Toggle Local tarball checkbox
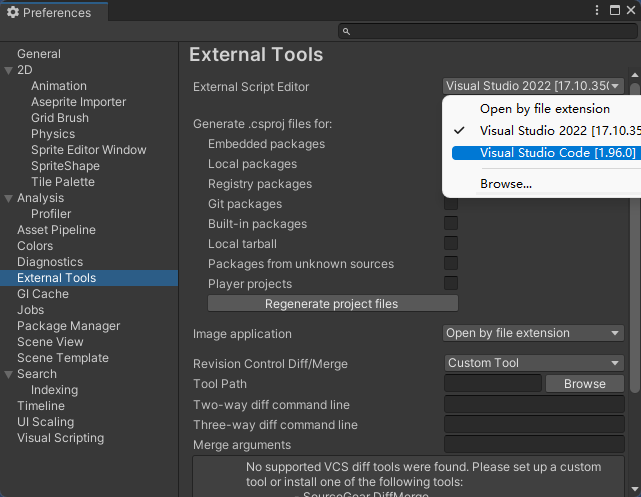 point(451,243)
